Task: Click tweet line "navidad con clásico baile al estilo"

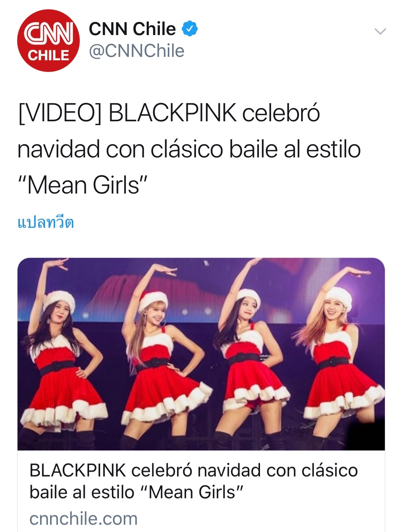Action: 189,149
